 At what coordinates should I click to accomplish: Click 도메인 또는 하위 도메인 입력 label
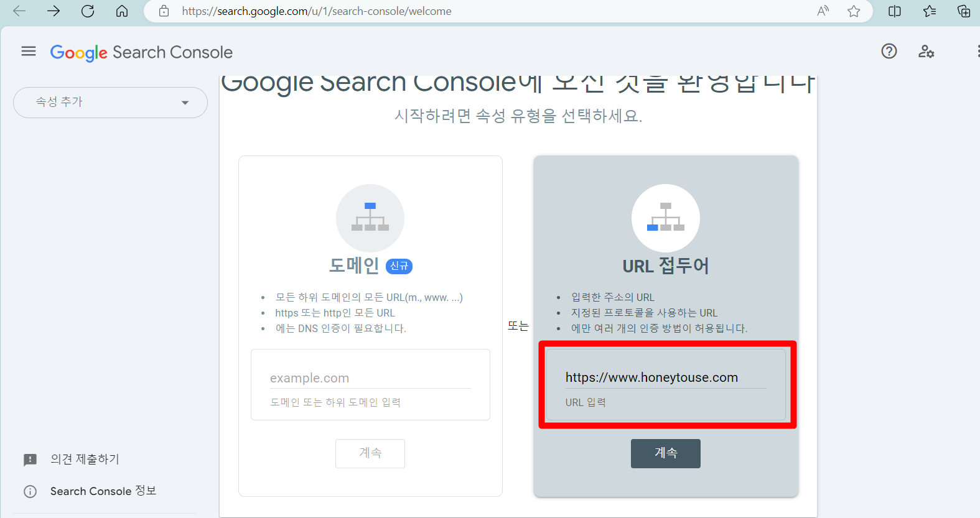335,402
